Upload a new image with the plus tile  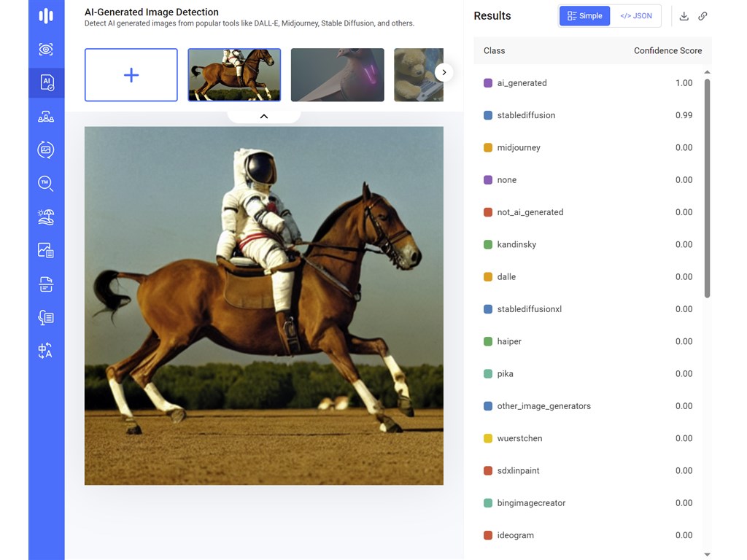click(x=131, y=74)
